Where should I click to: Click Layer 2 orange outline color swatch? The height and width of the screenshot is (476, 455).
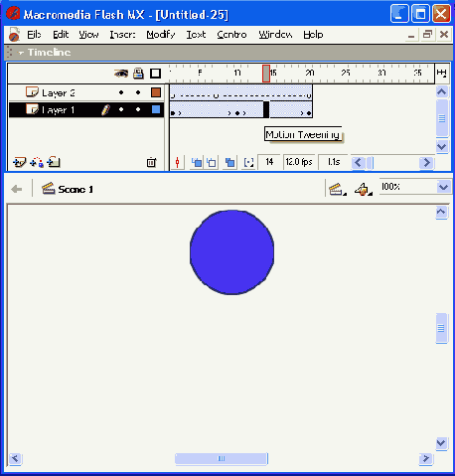click(x=156, y=92)
